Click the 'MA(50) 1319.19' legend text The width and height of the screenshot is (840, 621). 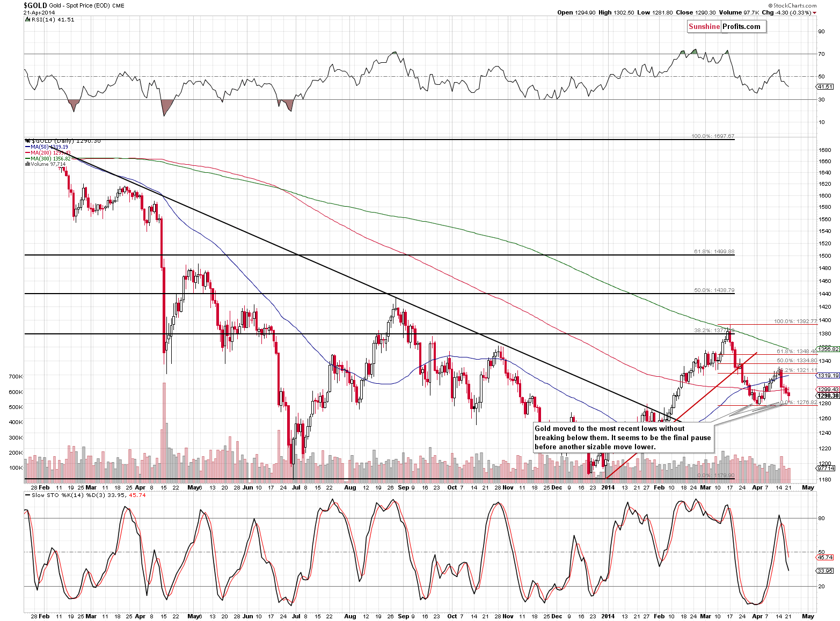49,147
